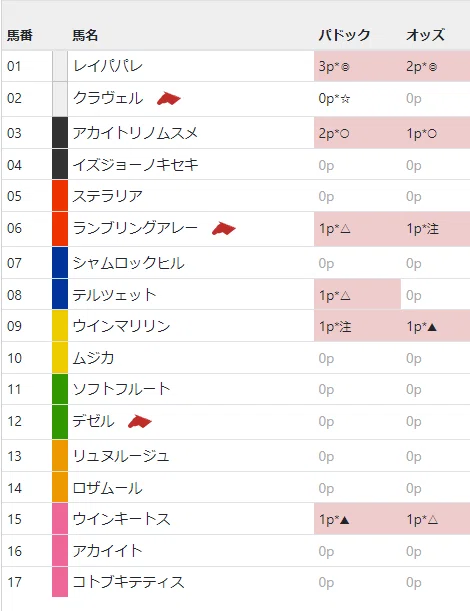The width and height of the screenshot is (470, 611).
Task: Click the green frame swatch for ソフトフルート
Action: coord(60,389)
